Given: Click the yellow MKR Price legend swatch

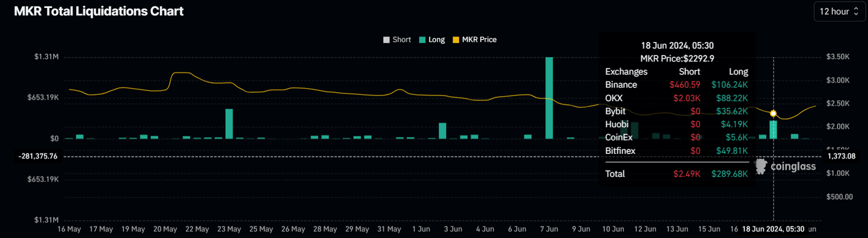Looking at the screenshot, I should [x=457, y=40].
